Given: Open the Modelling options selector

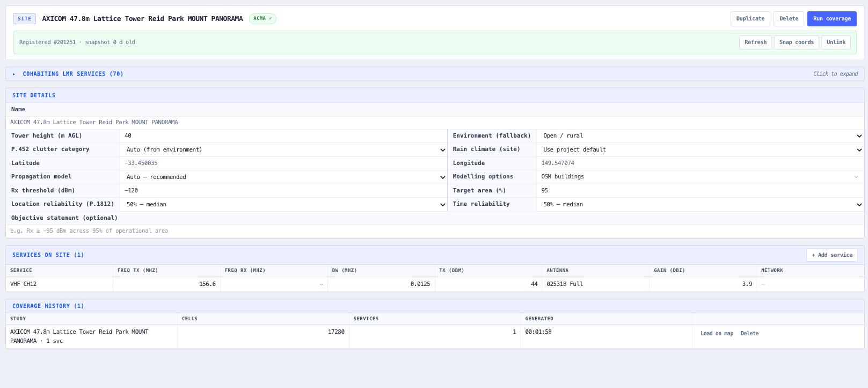Looking at the screenshot, I should (700, 177).
